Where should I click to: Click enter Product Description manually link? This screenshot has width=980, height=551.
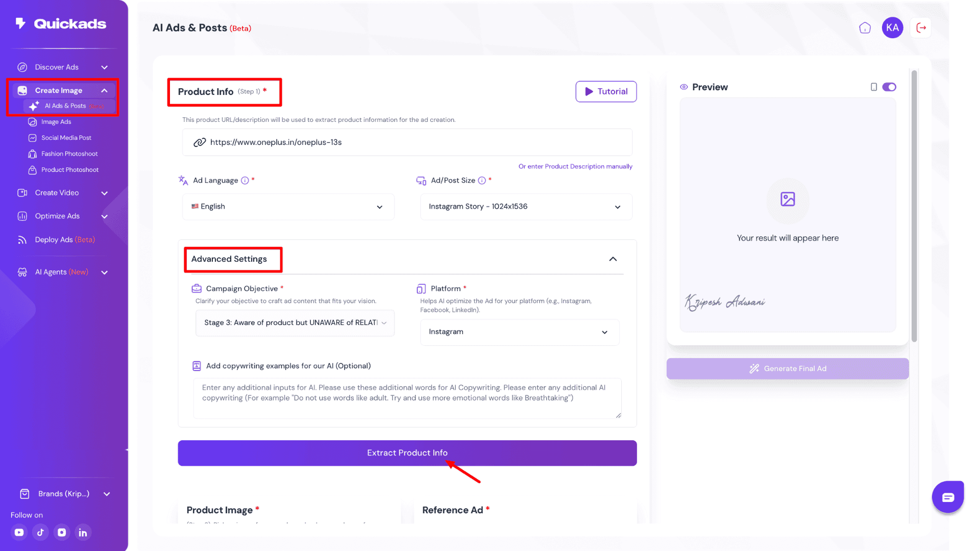click(575, 166)
